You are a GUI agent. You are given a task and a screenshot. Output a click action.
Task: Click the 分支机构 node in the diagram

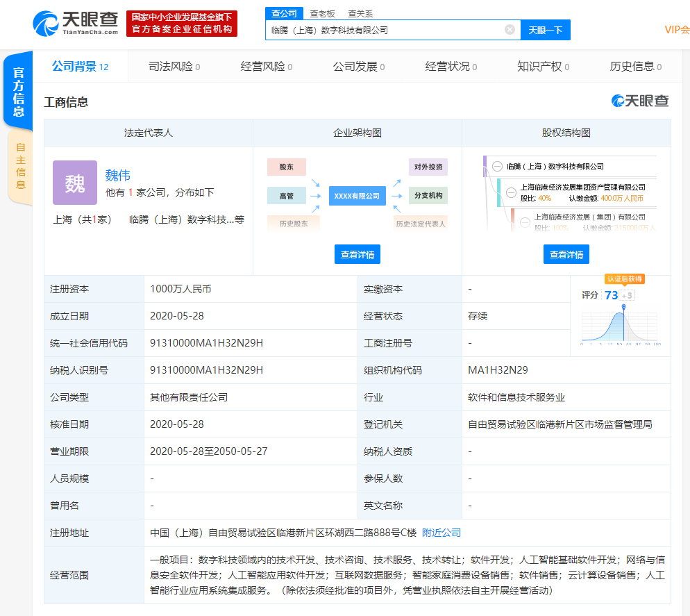430,196
